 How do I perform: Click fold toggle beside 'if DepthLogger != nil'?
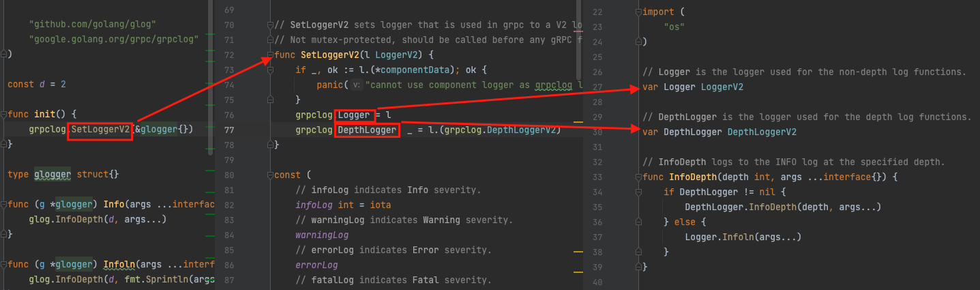point(639,192)
